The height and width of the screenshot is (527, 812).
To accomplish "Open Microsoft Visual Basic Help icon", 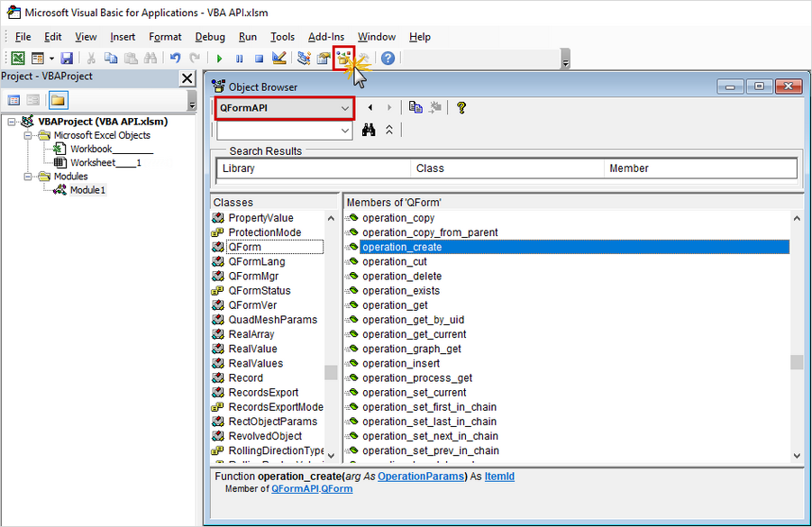I will tap(388, 59).
